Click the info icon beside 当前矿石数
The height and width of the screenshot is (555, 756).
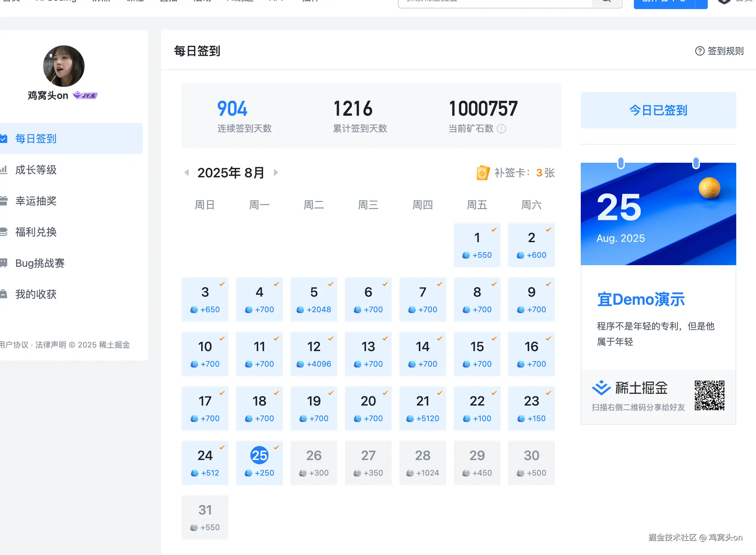click(x=501, y=129)
